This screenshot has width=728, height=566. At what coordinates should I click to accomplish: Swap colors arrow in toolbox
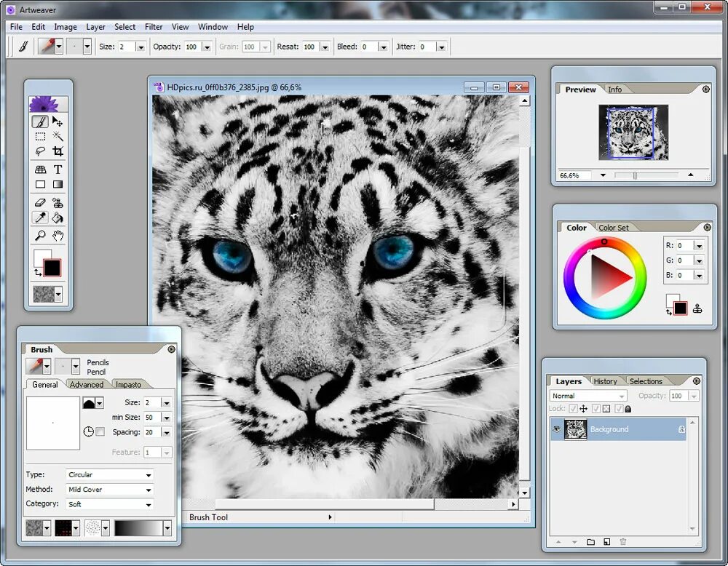pyautogui.click(x=38, y=273)
